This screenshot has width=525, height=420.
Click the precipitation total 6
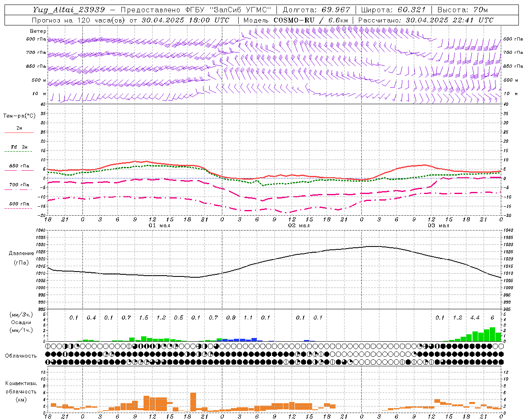493,317
